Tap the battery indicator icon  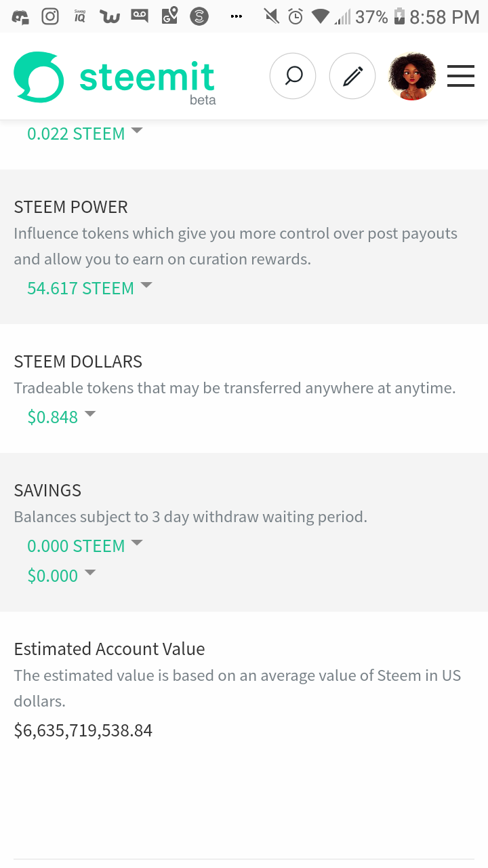(x=399, y=16)
